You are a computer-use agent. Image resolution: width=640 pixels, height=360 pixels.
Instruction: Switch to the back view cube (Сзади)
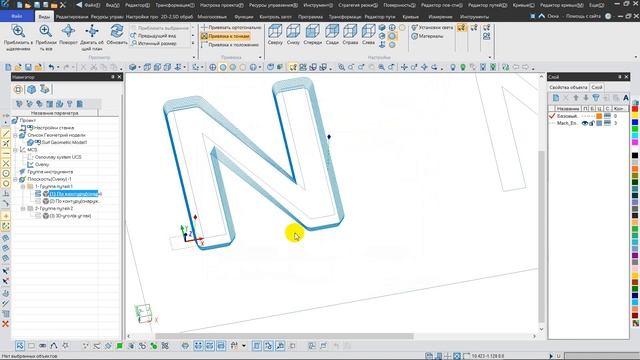332,31
